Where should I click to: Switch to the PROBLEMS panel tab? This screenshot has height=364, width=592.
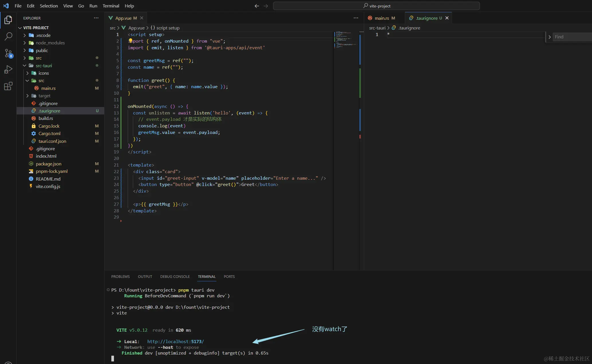click(x=120, y=277)
